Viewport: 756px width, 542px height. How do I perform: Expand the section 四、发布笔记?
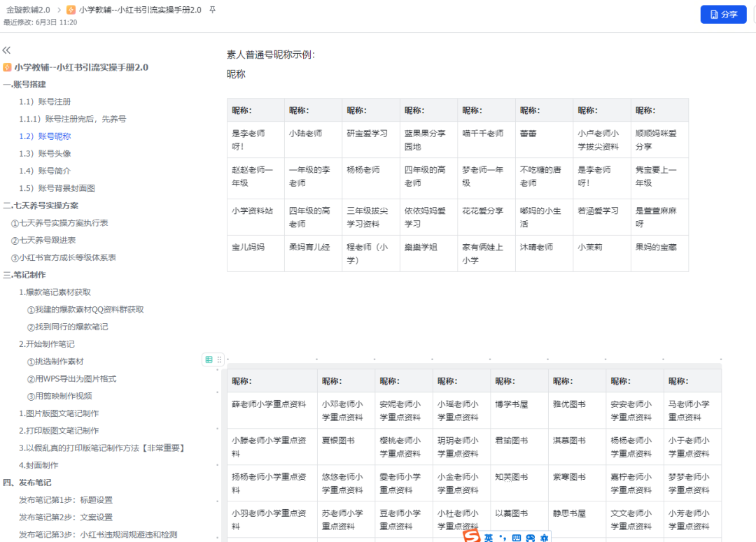click(27, 481)
